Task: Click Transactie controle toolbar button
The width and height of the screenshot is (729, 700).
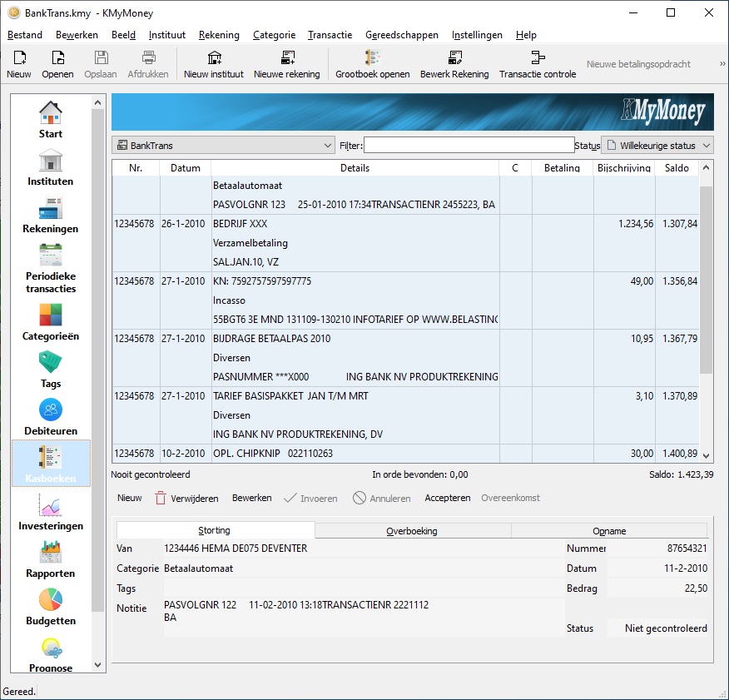Action: pos(538,64)
